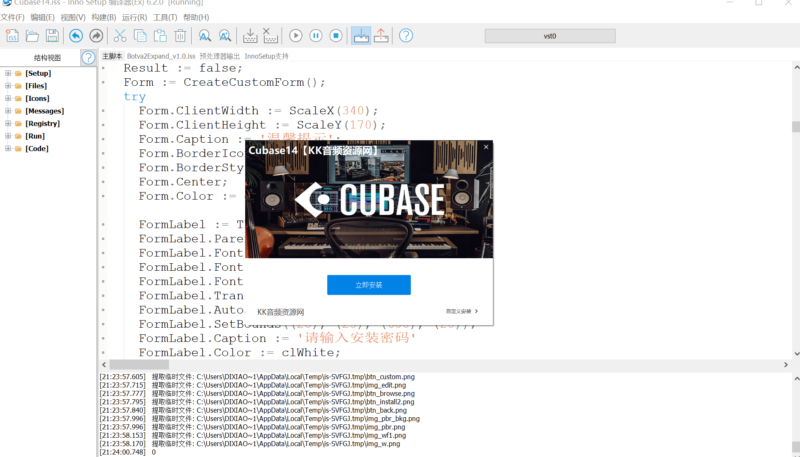Screen dimensions: 800x457
Task: Run the setup with the play button
Action: (x=295, y=36)
